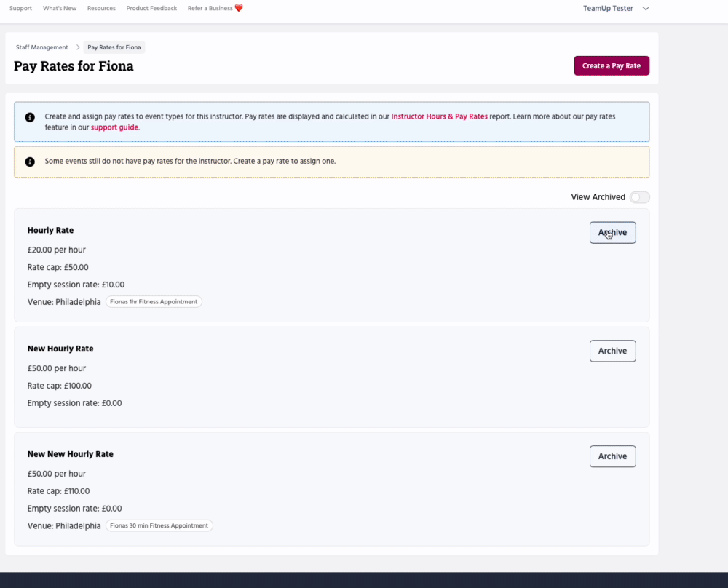Click the info icon in the yellow warning banner
Screen dimensions: 728x588
(30, 162)
